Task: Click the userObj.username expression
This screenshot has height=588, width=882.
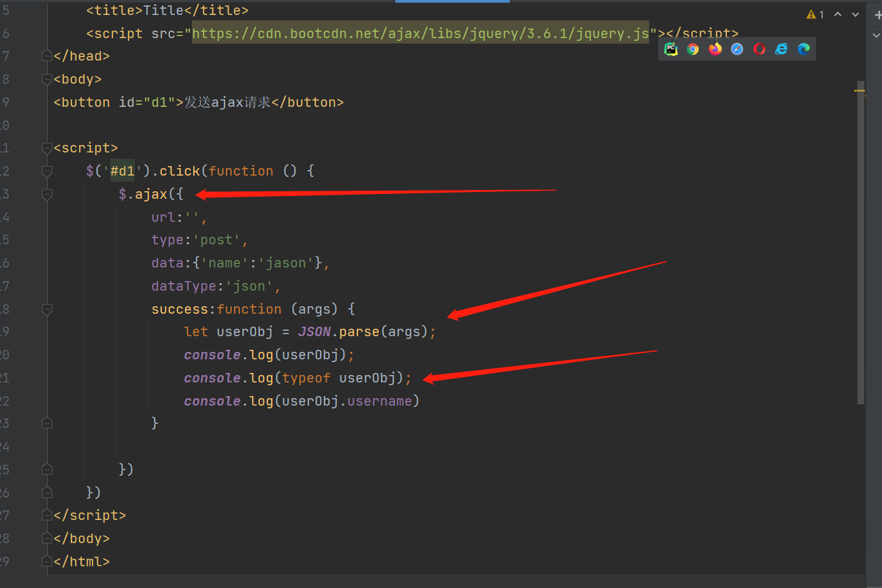Action: tap(347, 401)
